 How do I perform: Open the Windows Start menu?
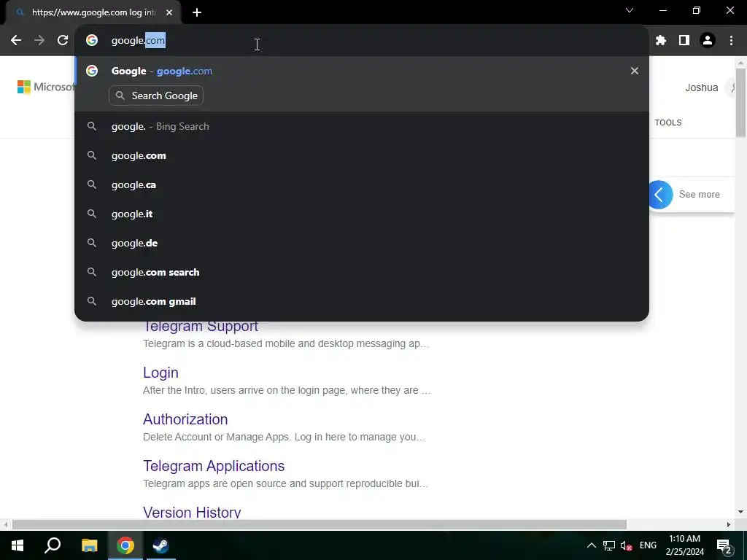[x=18, y=545]
